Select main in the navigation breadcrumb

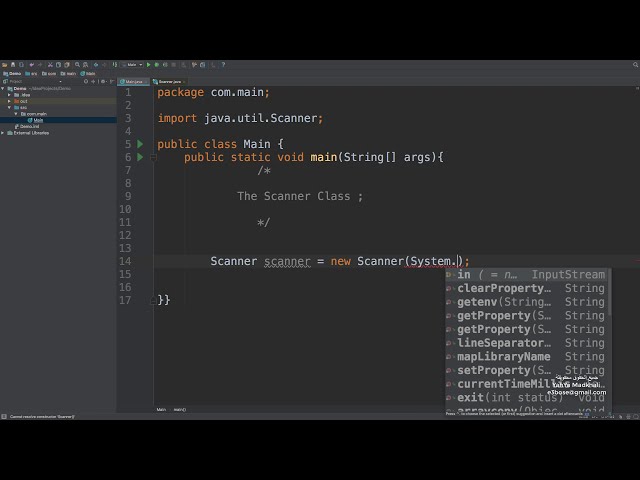pyautogui.click(x=68, y=74)
